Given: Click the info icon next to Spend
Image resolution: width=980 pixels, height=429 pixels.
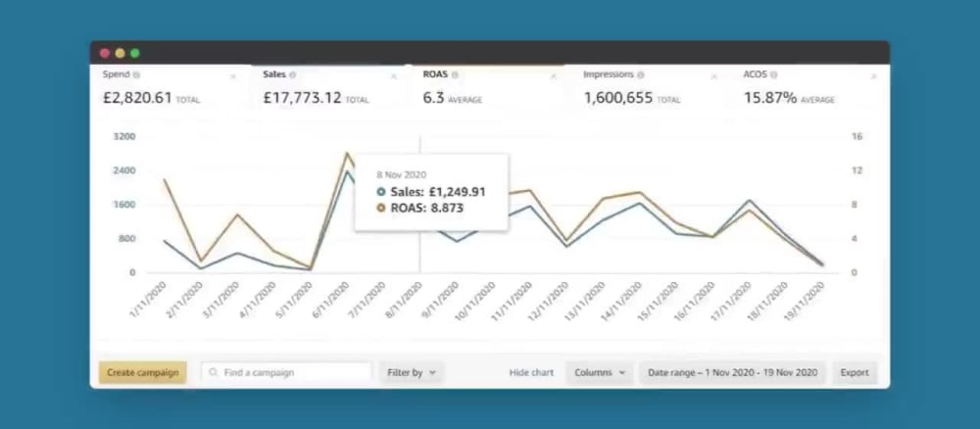Looking at the screenshot, I should (137, 74).
